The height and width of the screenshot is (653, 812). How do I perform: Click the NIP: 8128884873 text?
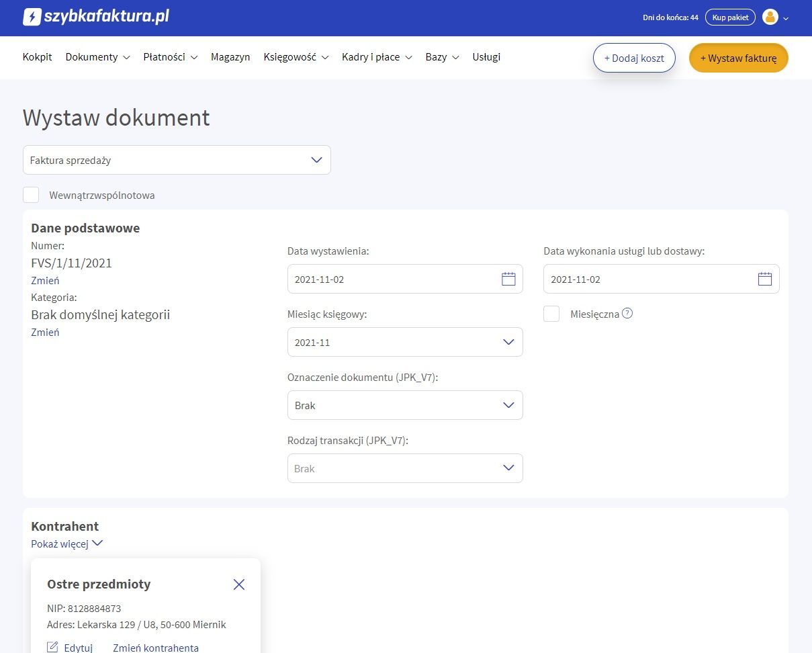(84, 609)
